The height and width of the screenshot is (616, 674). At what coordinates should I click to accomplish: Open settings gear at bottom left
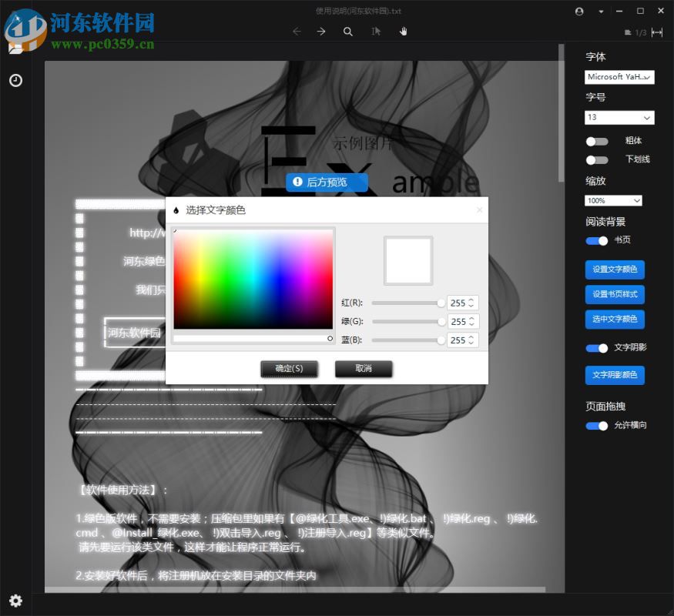pos(16,601)
